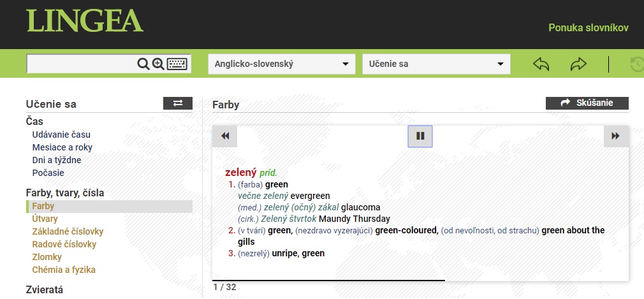Skip to the previous flashcard
Image resolution: width=644 pixels, height=299 pixels.
(224, 136)
